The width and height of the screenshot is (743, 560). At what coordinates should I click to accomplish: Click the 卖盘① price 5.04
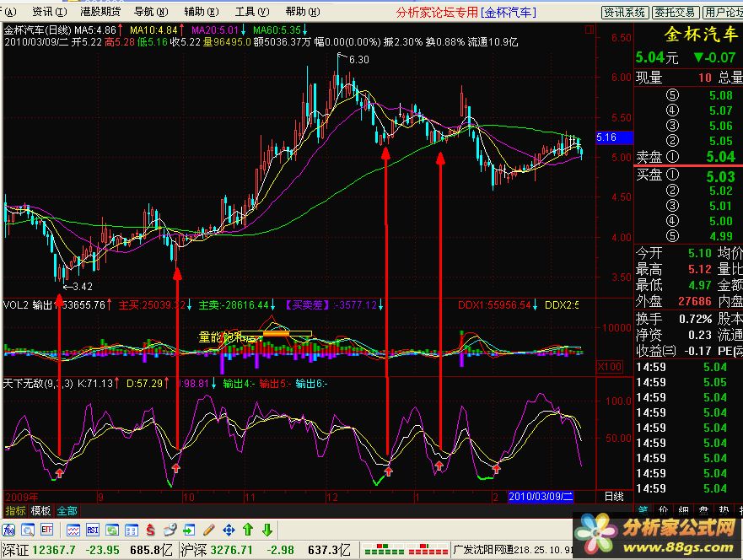[x=721, y=156]
